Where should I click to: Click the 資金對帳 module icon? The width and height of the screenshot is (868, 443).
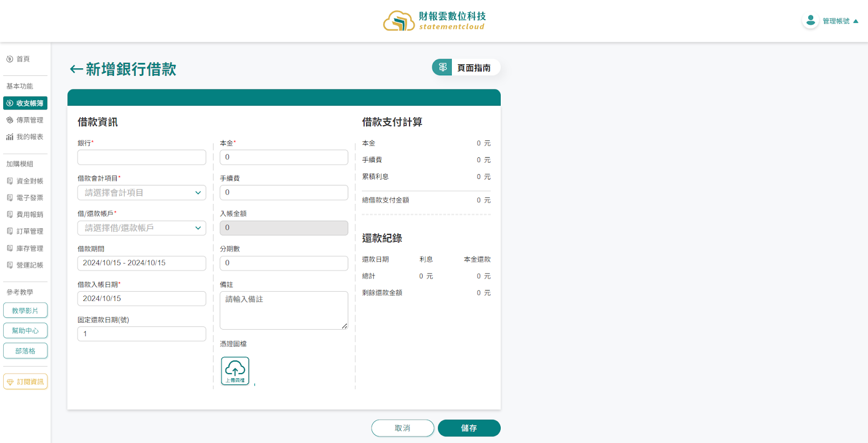pyautogui.click(x=10, y=181)
